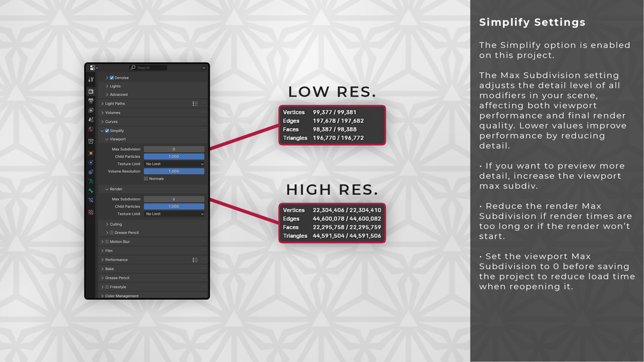The width and height of the screenshot is (644, 362).
Task: Open Render Texture Limit dropdown
Action: click(174, 214)
